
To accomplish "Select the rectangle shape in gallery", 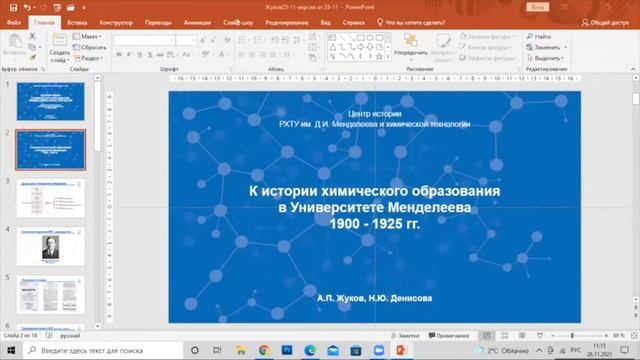I will pos(361,38).
